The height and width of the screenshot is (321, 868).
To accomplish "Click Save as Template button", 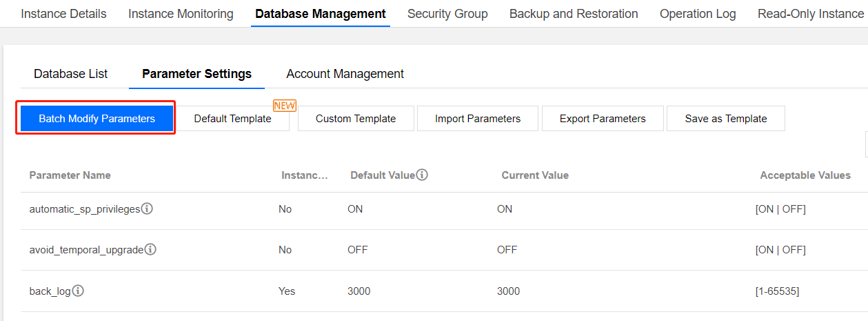I will (726, 119).
